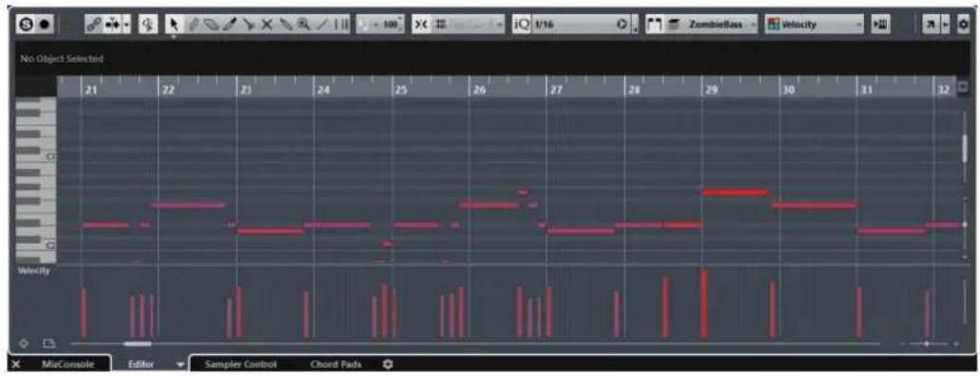Open dropdown arrow next to Editor tab
This screenshot has height=376, width=980.
pos(181,365)
